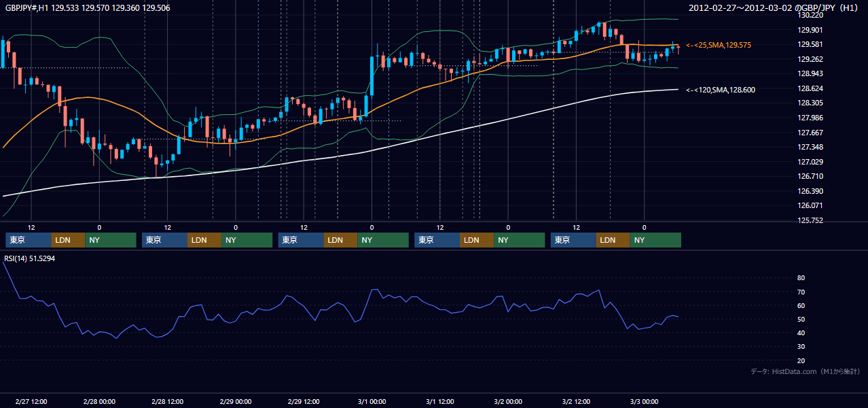Click price axis value 125.752
868x408 pixels.
pos(811,221)
